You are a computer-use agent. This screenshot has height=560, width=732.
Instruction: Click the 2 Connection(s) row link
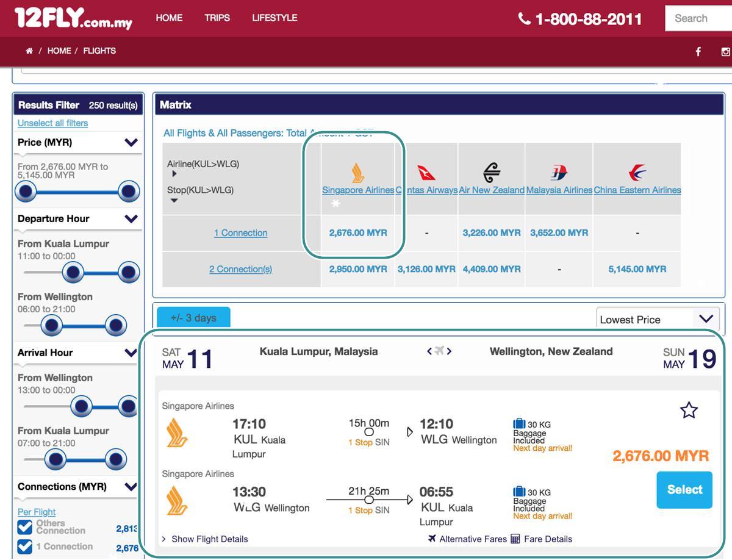(240, 269)
